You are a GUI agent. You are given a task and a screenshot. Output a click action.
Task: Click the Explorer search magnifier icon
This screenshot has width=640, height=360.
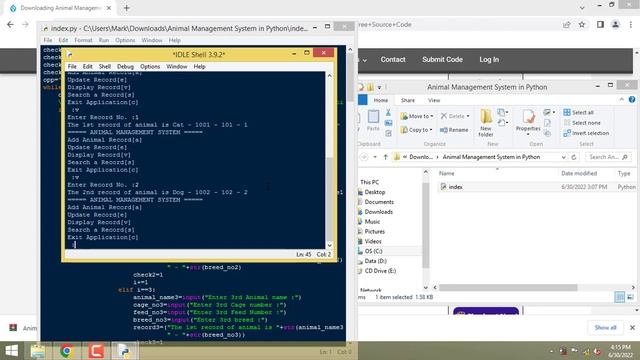(624, 157)
